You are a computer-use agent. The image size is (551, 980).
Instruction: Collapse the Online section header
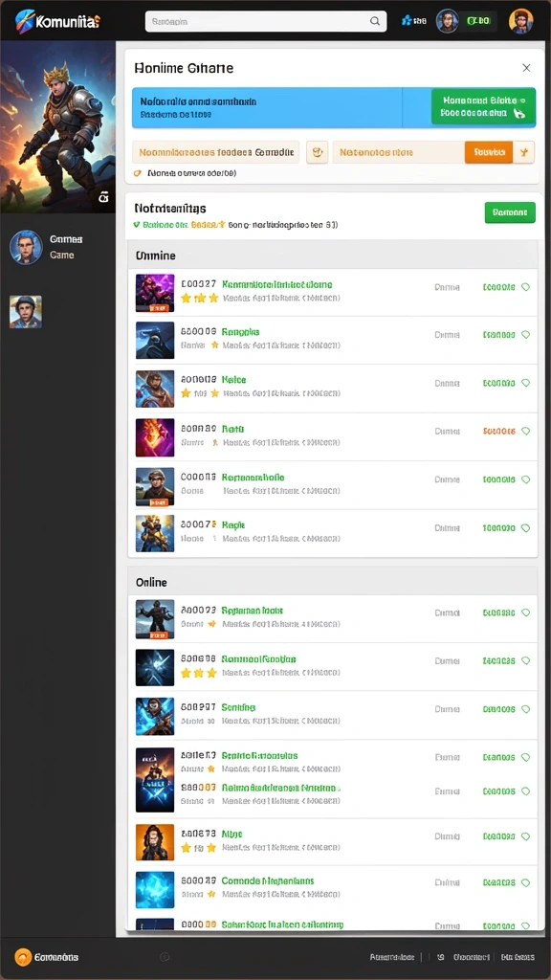pos(332,582)
